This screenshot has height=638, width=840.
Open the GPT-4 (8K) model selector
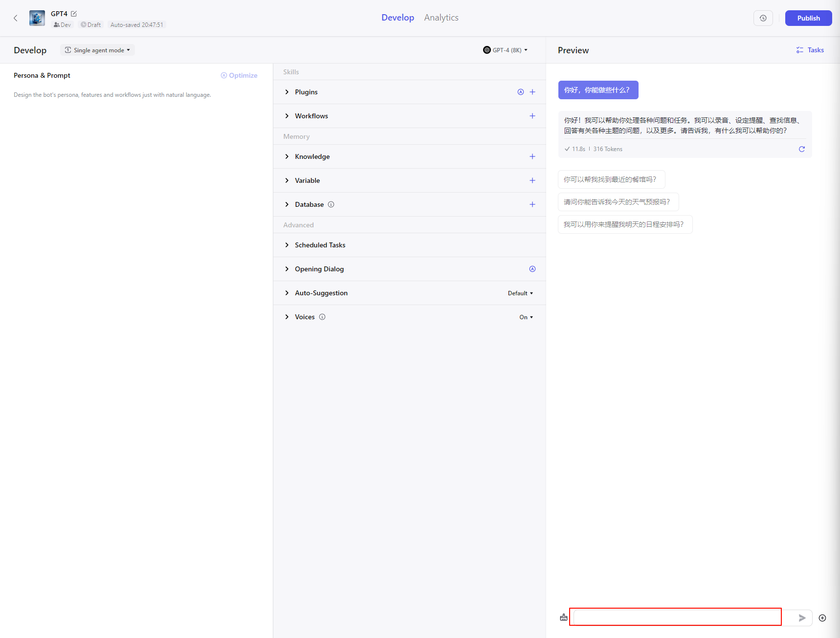[x=505, y=50]
